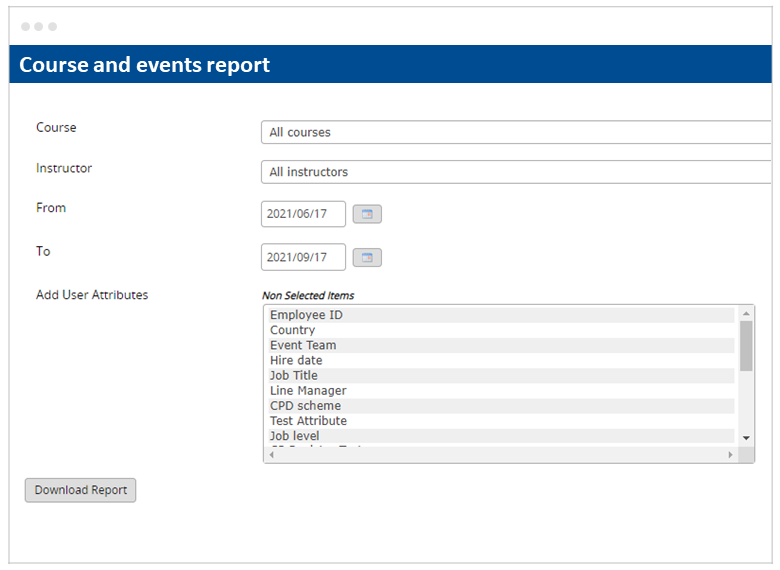Click the list's scroll up arrow
This screenshot has width=780, height=570.
click(x=746, y=313)
